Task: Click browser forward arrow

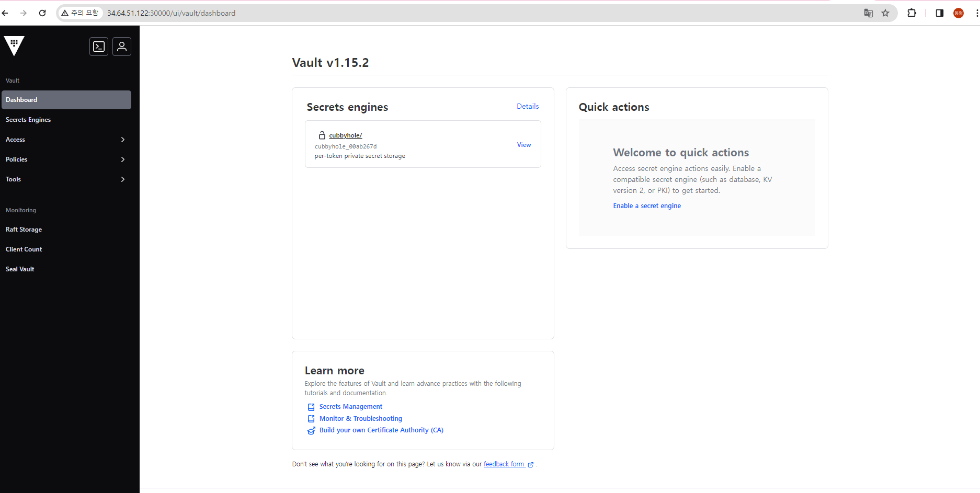Action: coord(24,13)
